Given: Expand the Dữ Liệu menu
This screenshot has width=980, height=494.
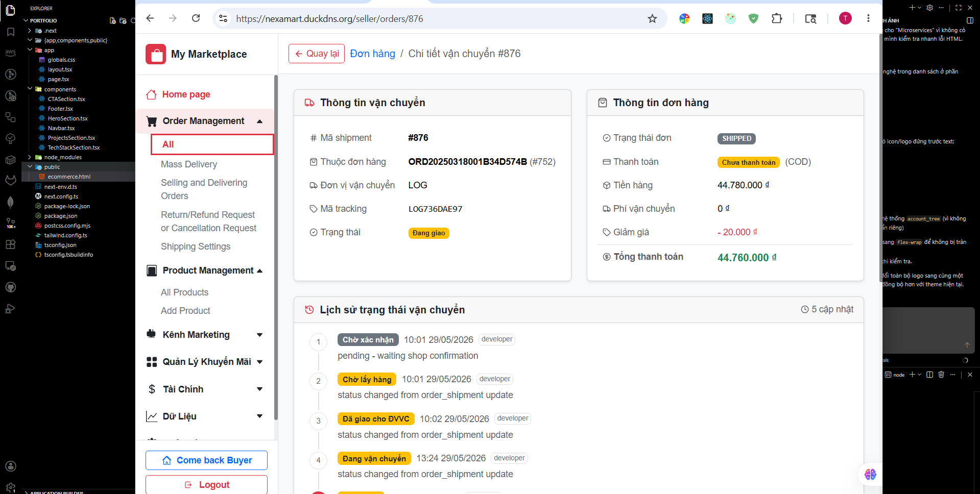Looking at the screenshot, I should [x=259, y=416].
